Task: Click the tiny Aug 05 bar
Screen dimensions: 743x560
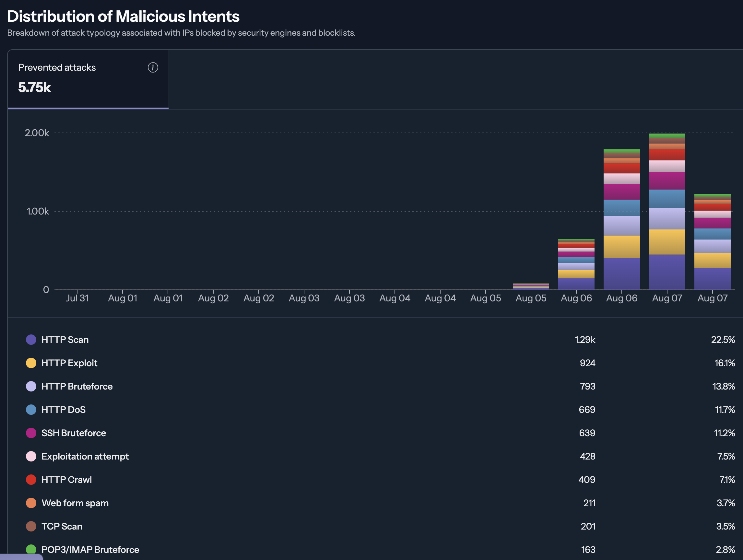Action: coord(531,286)
